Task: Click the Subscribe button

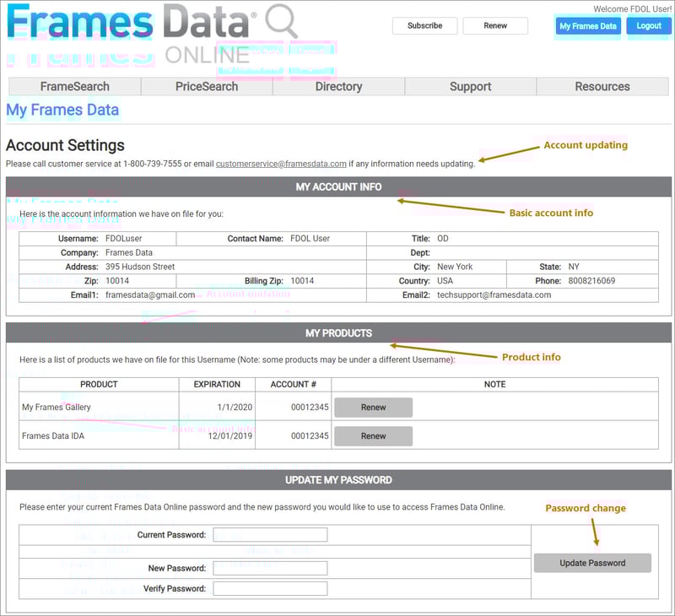Action: [x=424, y=26]
